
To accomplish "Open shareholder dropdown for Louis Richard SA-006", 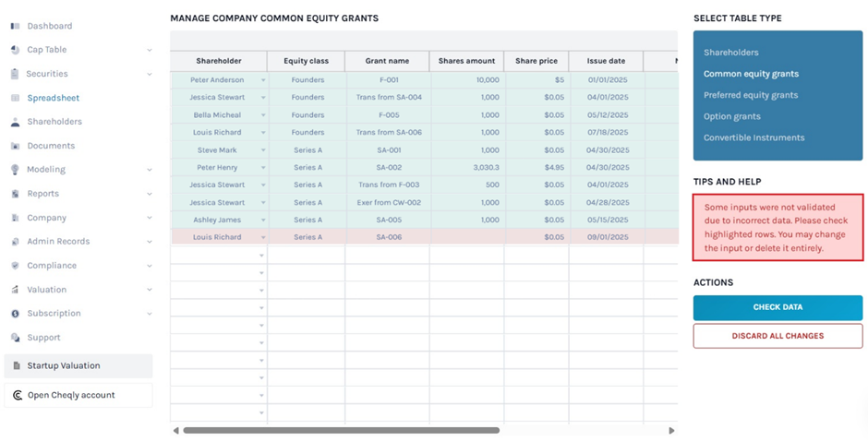I will pyautogui.click(x=262, y=237).
